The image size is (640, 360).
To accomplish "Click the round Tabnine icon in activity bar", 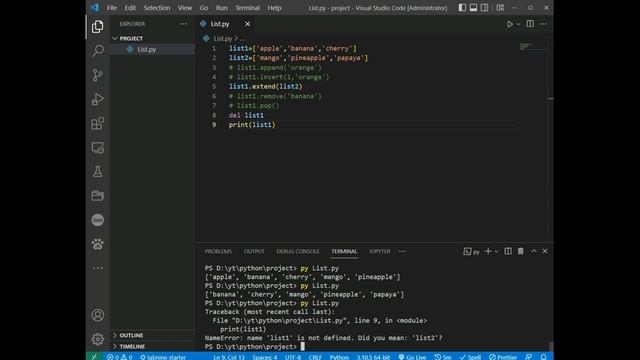I will 98,220.
